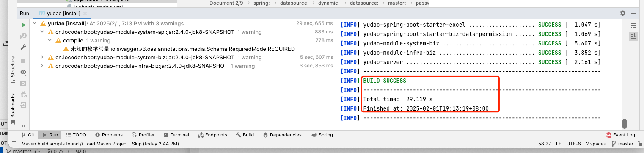Click the console vertical scrollbar thumb

(x=624, y=124)
